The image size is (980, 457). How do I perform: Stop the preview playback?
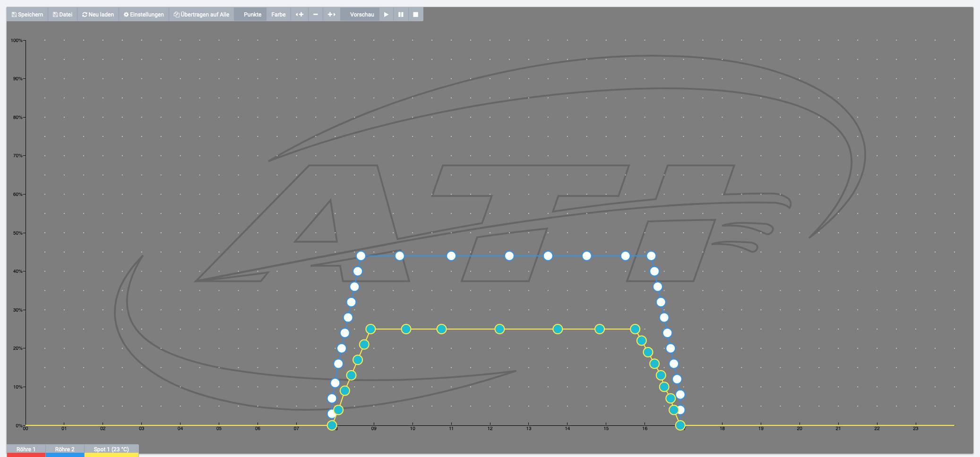[x=416, y=15]
